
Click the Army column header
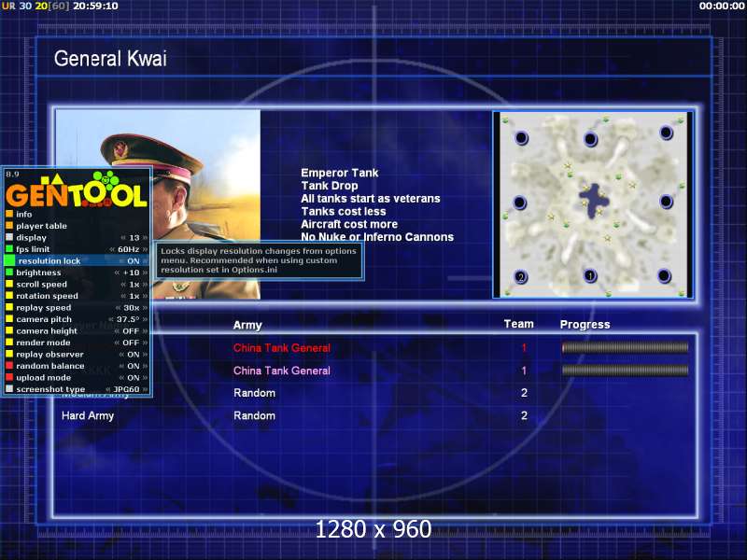click(x=247, y=325)
